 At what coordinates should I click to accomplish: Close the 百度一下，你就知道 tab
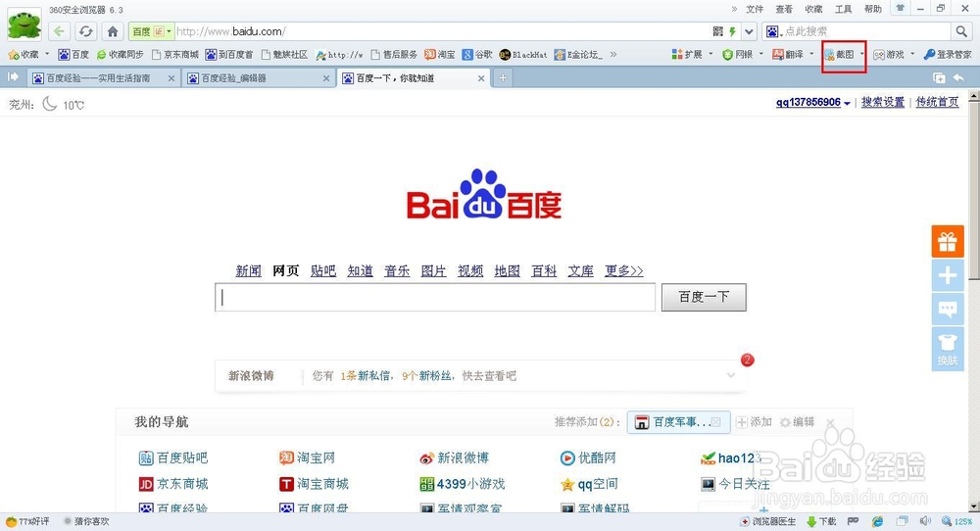tap(480, 78)
